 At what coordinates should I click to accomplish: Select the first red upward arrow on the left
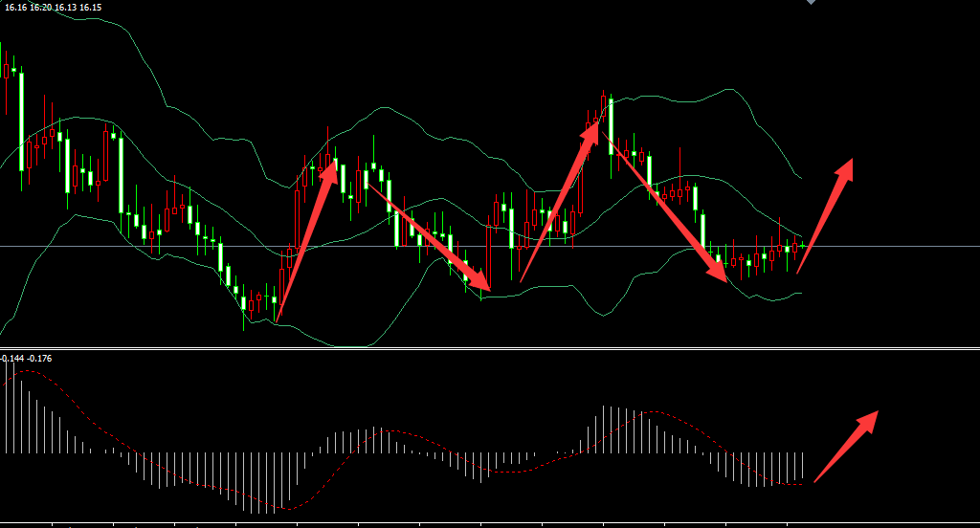pyautogui.click(x=306, y=239)
